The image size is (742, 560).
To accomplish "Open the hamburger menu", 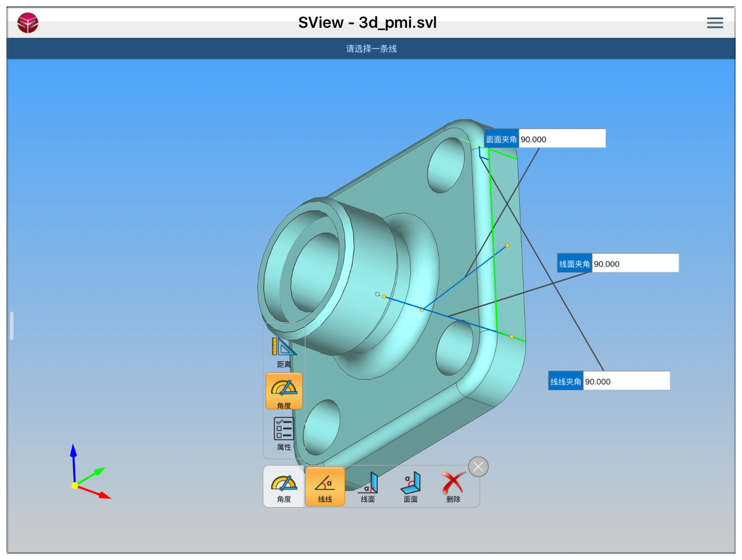I will 714,23.
